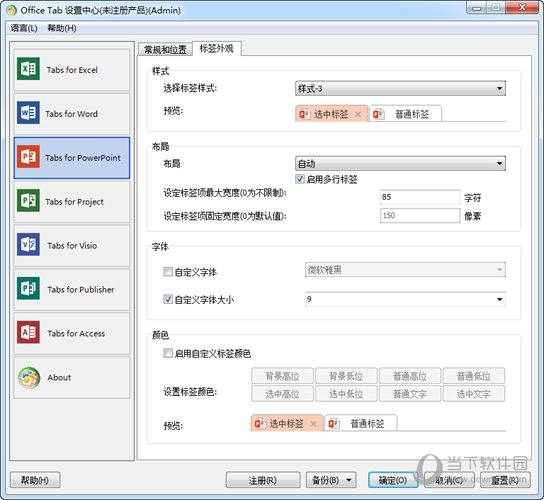Close the 选中标签 tab in the color preview
The height and width of the screenshot is (500, 544).
pos(313,424)
